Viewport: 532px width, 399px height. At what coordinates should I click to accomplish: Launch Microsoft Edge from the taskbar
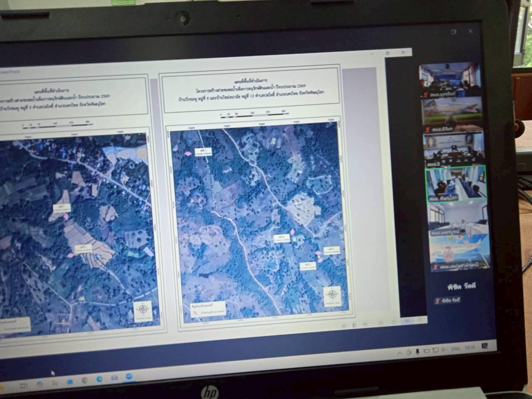[x=100, y=379]
